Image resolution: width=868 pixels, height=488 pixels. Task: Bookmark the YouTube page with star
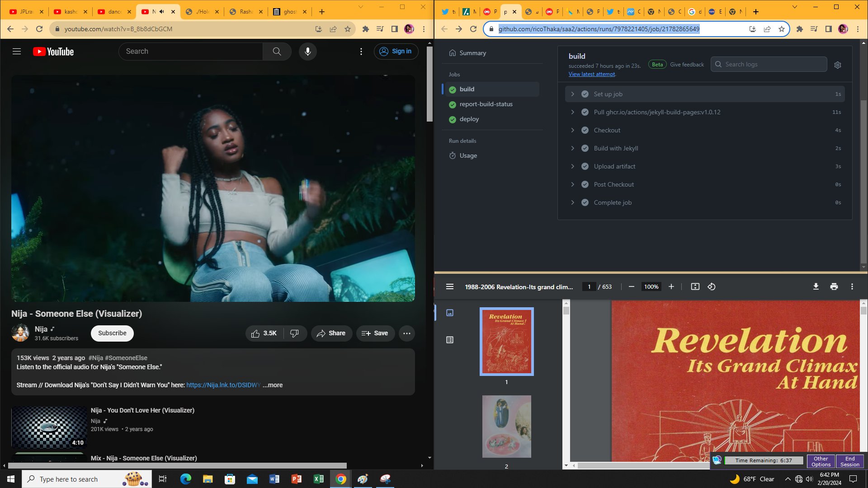348,29
